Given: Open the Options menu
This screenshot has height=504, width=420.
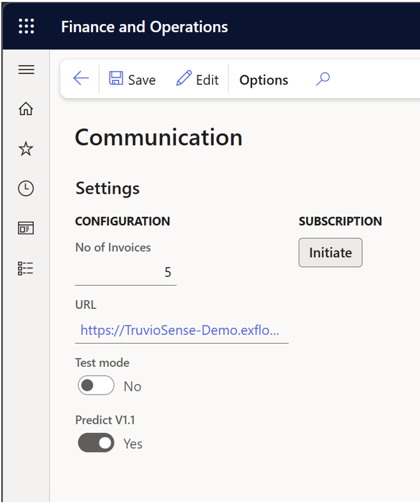Looking at the screenshot, I should (263, 80).
